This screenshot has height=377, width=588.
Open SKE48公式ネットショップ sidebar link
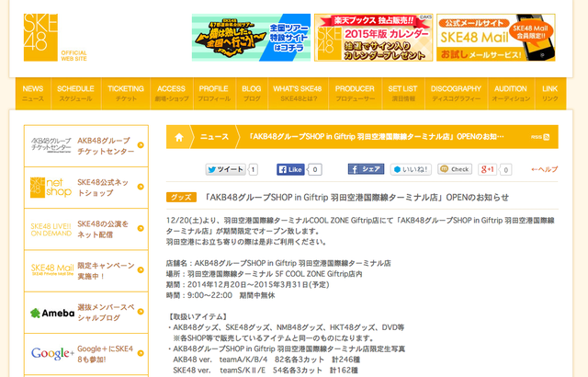coord(86,188)
